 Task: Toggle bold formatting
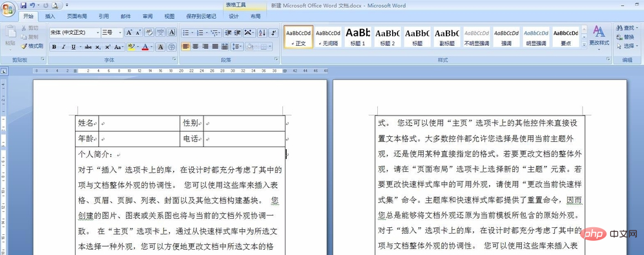click(x=54, y=47)
